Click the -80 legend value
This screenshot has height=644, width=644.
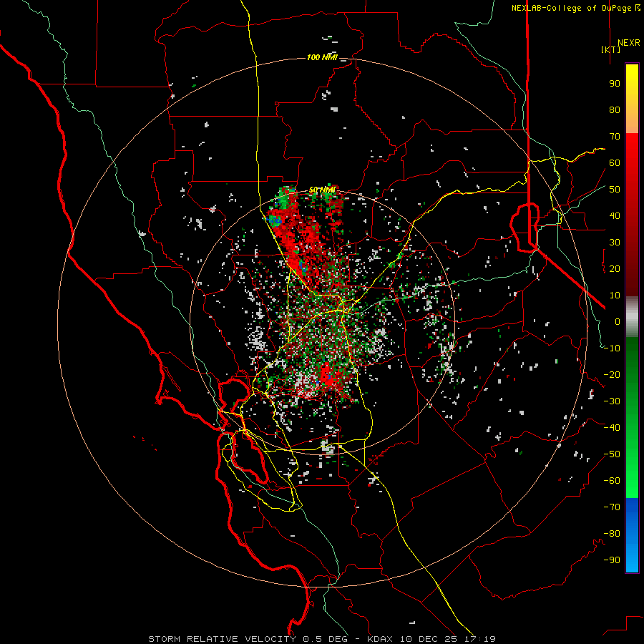612,534
